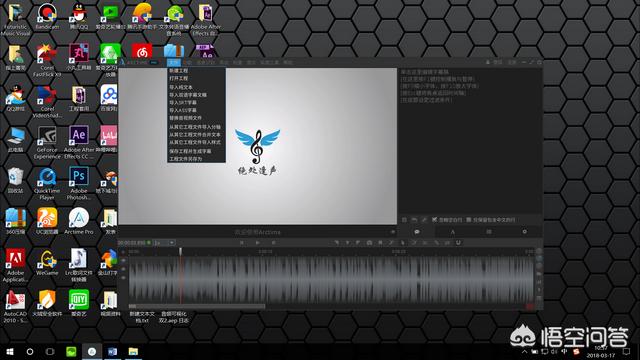Viewport: 640px width, 360px height.
Task: Click the play button under the video
Action: click(258, 242)
